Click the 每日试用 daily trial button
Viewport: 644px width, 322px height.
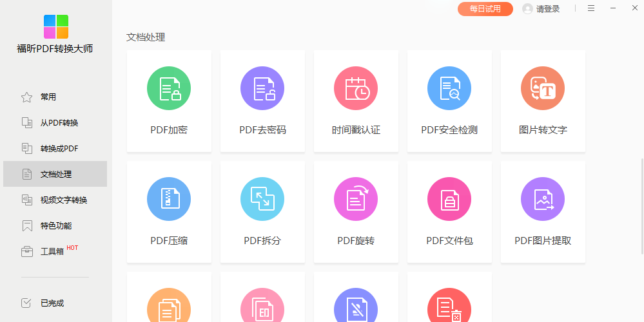(x=485, y=8)
